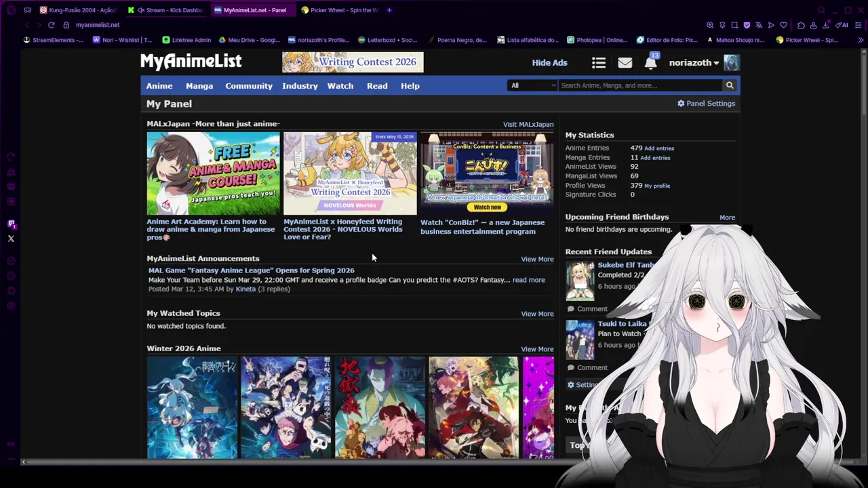Open the Photopea bookmark
This screenshot has width=868, height=488.
[597, 40]
